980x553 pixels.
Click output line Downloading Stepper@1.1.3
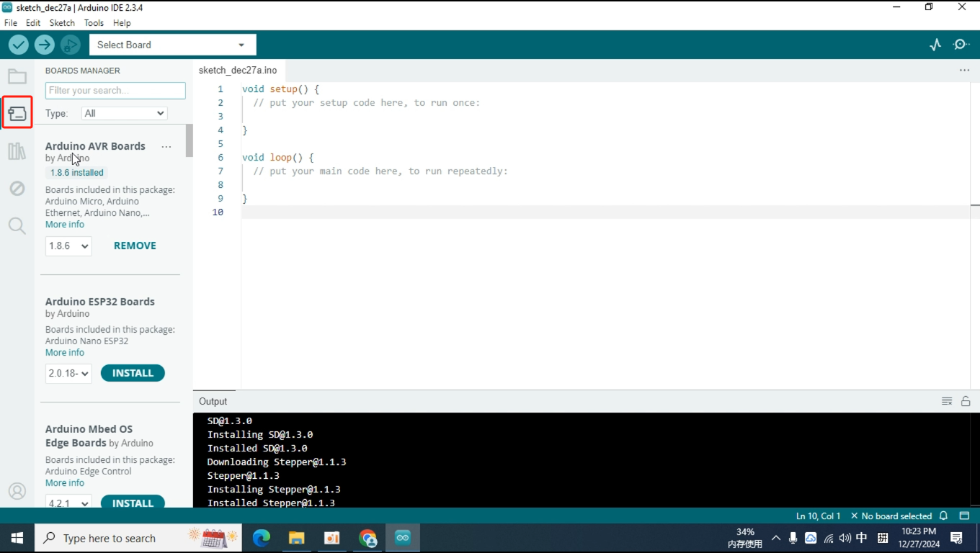tap(277, 462)
